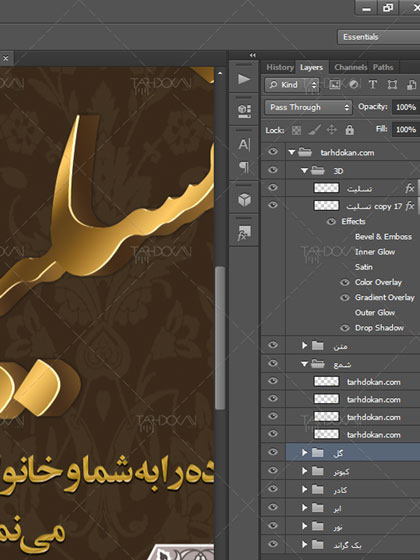
Task: Click the بک گراند group folder icon
Action: tap(318, 544)
